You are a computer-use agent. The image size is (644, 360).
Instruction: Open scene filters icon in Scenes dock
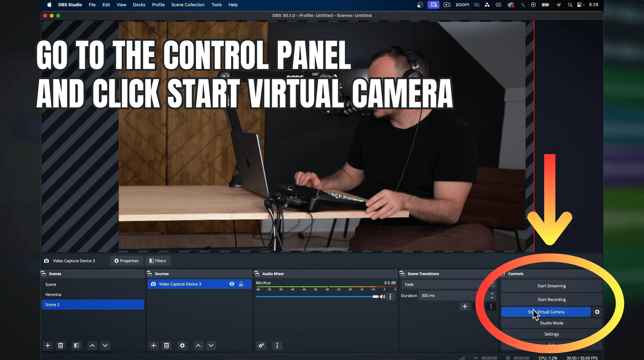[76, 345]
